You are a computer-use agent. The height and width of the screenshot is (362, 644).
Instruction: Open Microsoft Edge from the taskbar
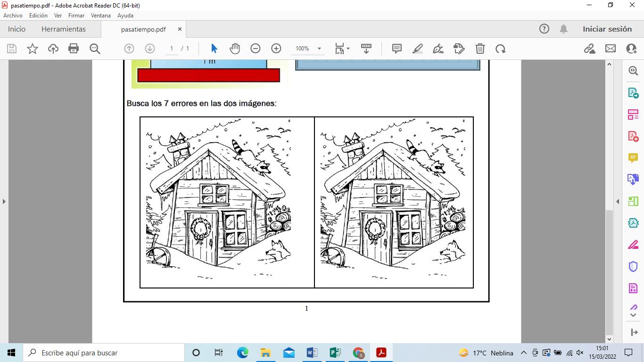(242, 353)
